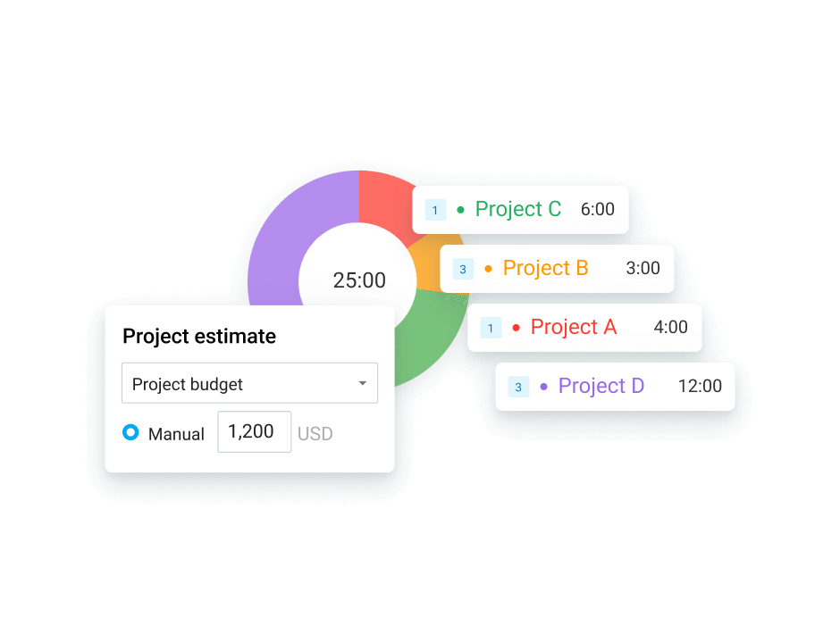
Task: Click the USD currency label
Action: tap(315, 434)
